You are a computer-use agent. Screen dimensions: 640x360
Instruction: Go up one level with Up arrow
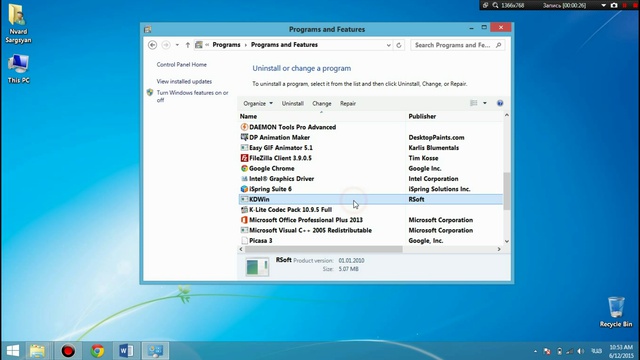[x=188, y=45]
